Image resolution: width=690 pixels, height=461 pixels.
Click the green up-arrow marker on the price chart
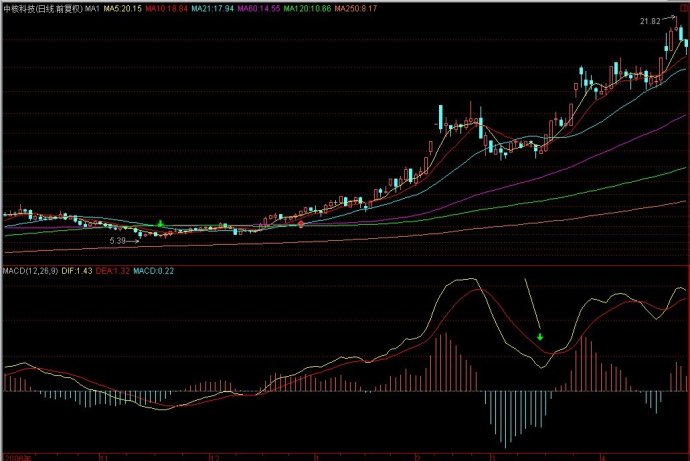(x=161, y=223)
